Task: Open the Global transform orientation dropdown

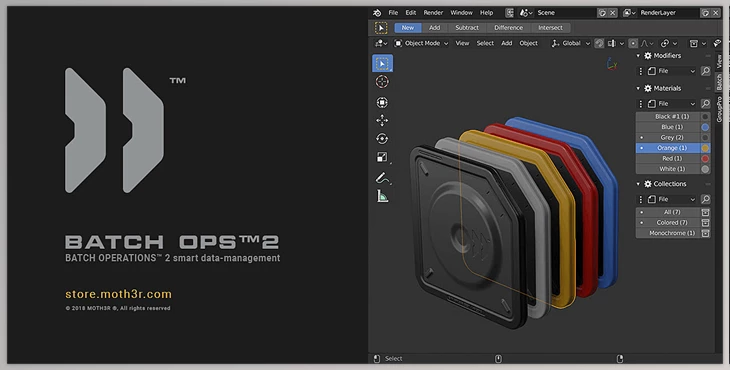Action: (x=571, y=43)
